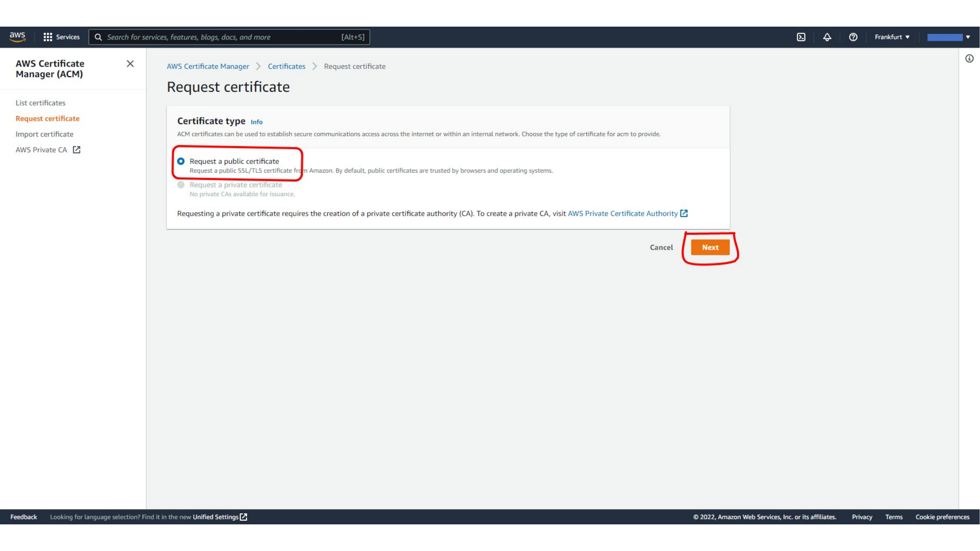The height and width of the screenshot is (551, 980).
Task: Open Import certificate in sidebar
Action: click(45, 134)
